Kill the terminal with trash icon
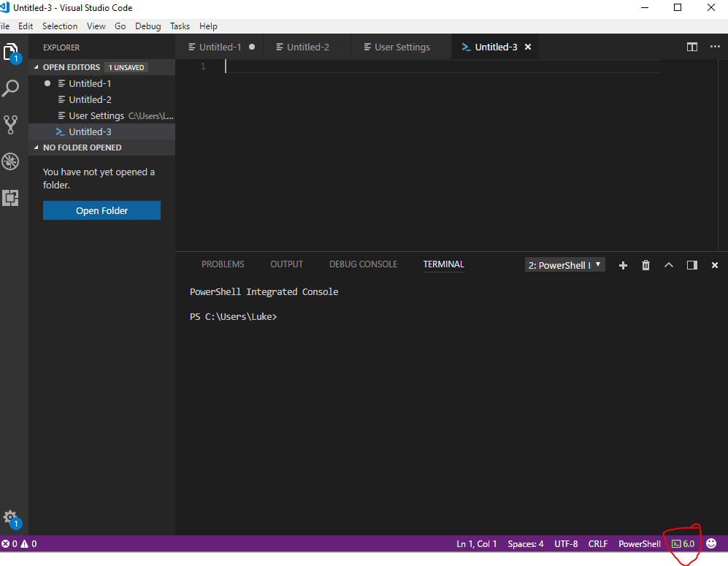728x566 pixels. coord(645,265)
